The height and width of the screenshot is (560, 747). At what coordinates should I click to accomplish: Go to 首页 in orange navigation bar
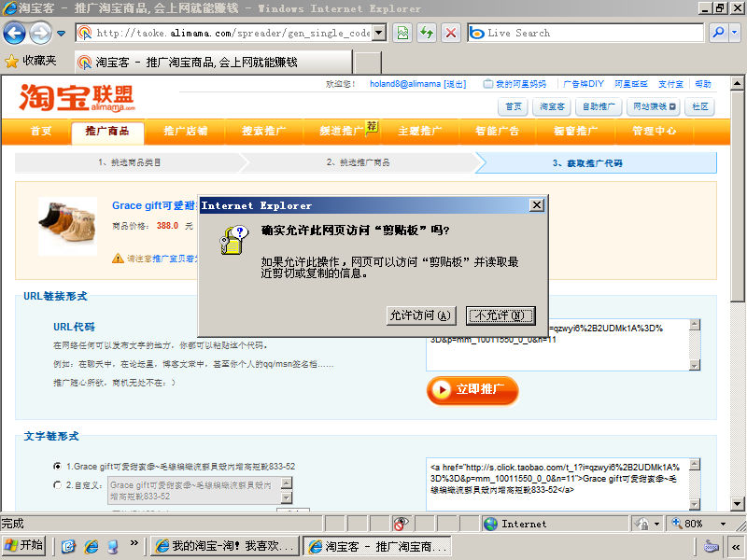(x=41, y=131)
